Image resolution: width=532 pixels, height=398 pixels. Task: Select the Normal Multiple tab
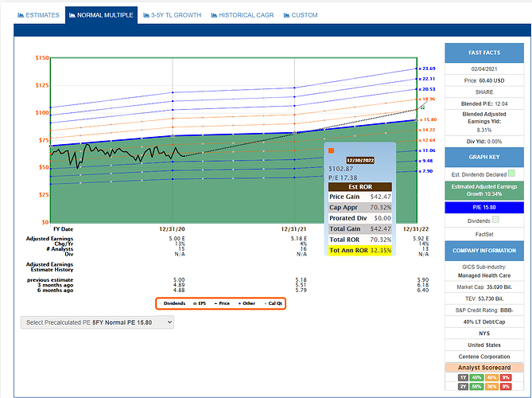click(x=101, y=15)
